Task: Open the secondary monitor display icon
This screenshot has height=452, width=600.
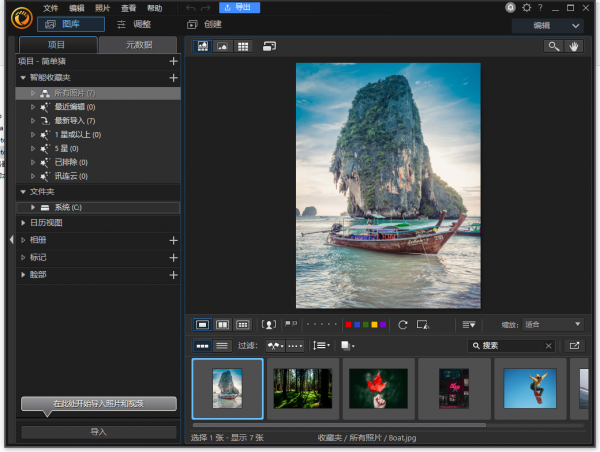Action: (269, 46)
